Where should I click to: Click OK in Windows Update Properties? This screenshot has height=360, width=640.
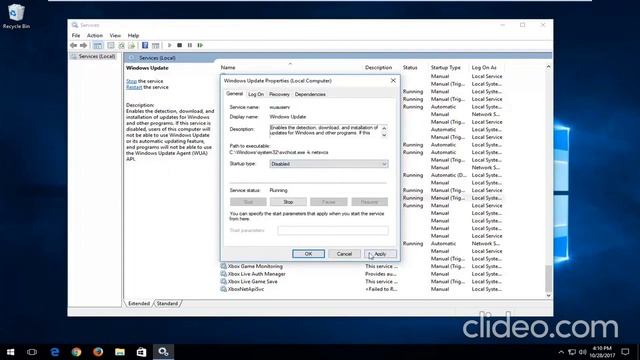click(309, 254)
